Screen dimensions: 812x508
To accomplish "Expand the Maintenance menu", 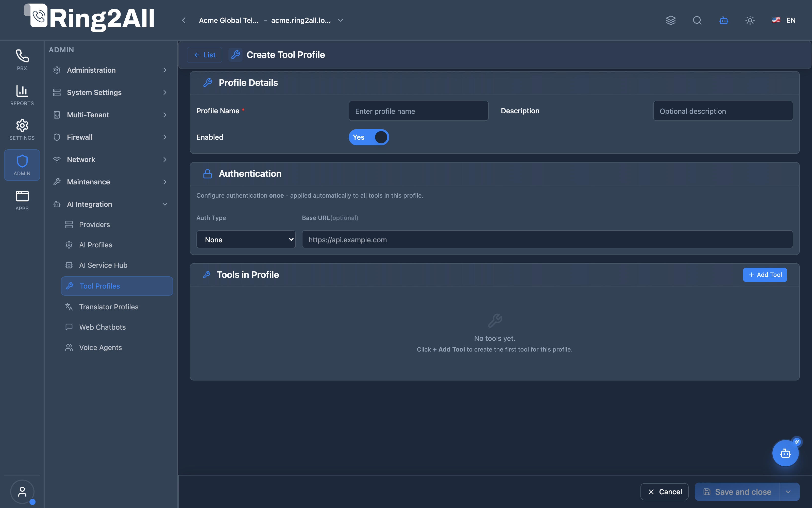I will [110, 182].
